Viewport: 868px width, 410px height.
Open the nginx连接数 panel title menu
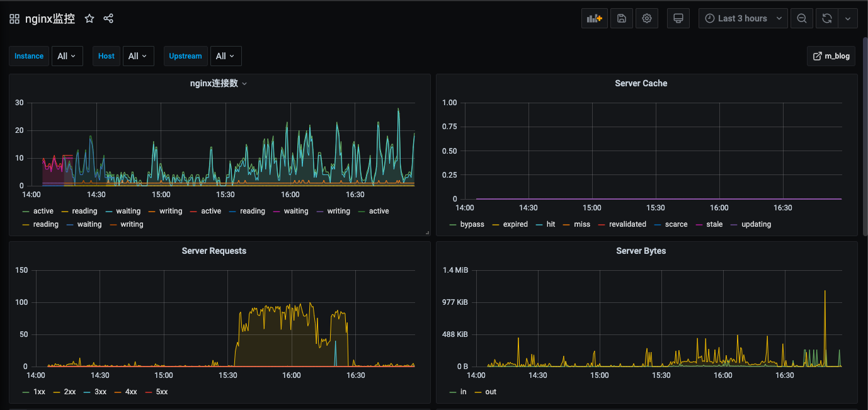click(219, 83)
